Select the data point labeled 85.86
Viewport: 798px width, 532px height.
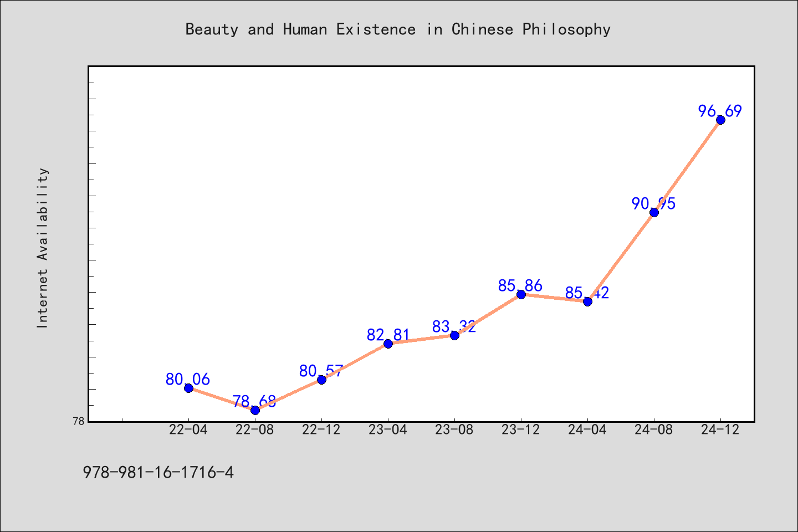[x=521, y=294]
